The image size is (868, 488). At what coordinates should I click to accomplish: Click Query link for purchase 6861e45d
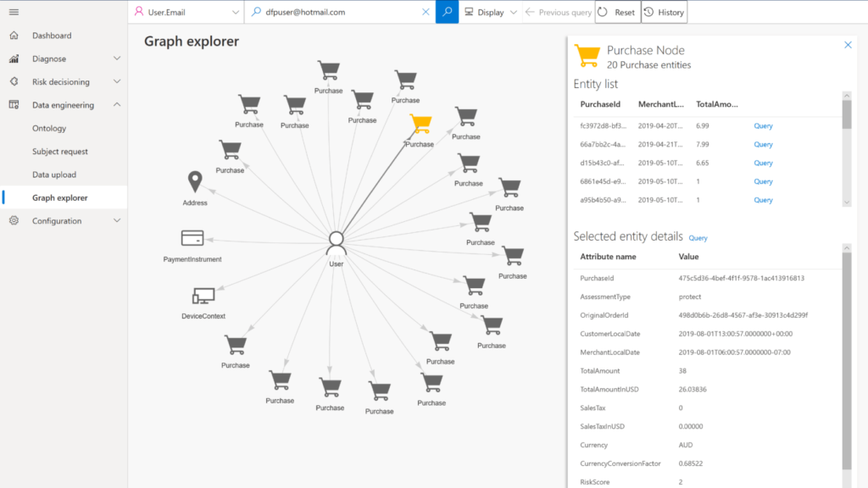click(x=763, y=181)
